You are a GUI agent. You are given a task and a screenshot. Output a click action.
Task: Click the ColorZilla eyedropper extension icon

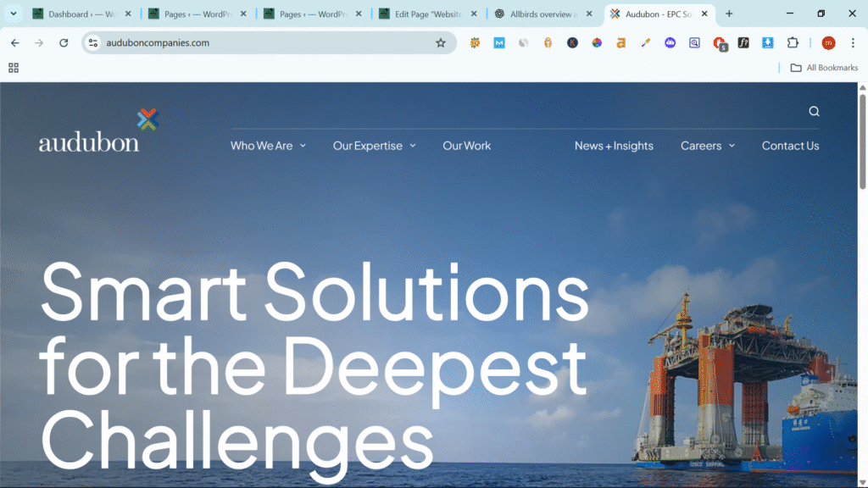pyautogui.click(x=646, y=43)
